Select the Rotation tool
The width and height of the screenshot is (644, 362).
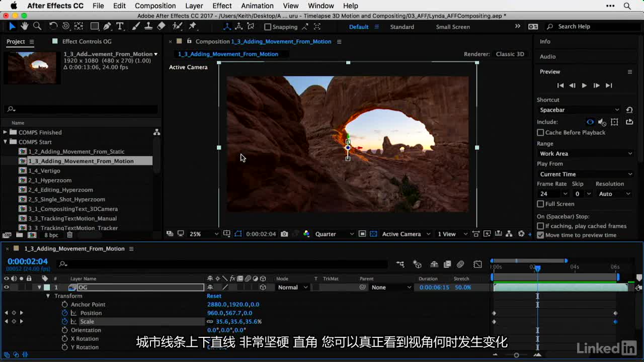[x=53, y=26]
